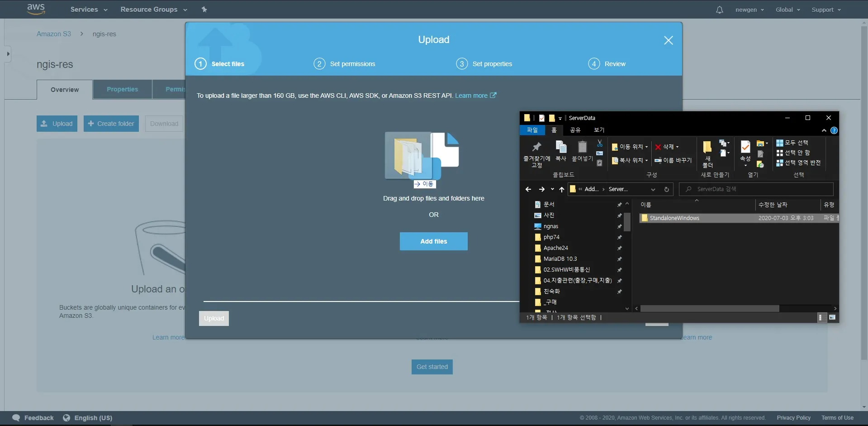Click the AWS notification bell icon
The height and width of the screenshot is (426, 868).
[719, 9]
